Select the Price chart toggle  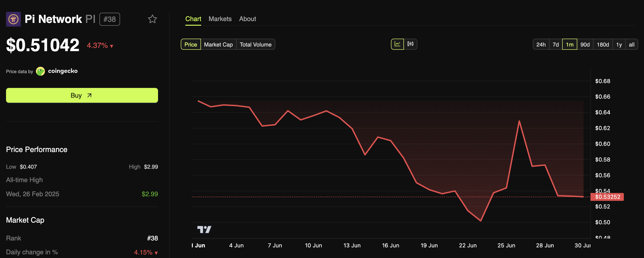190,44
